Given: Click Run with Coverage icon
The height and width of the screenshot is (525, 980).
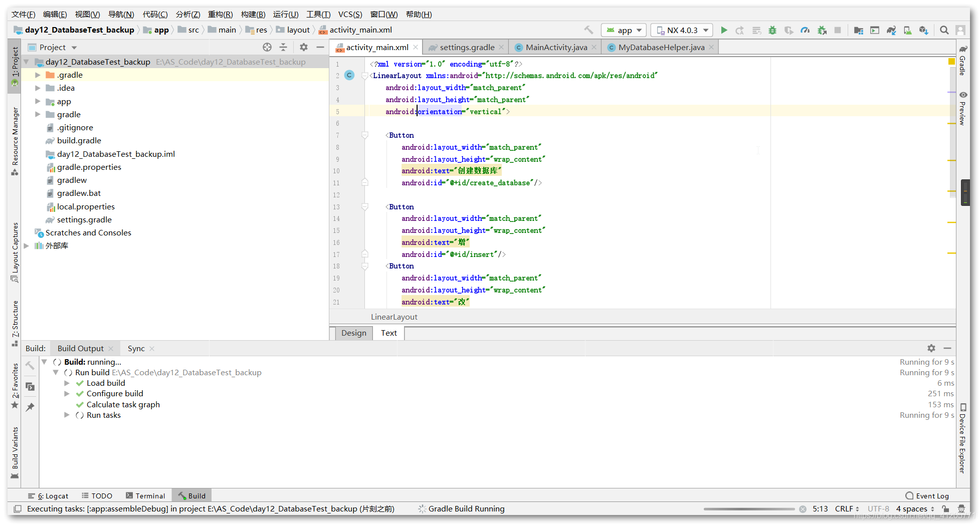Looking at the screenshot, I should click(789, 30).
